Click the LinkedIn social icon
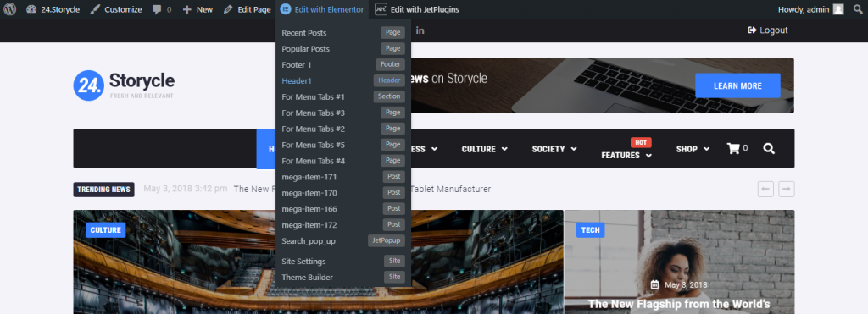868x314 pixels. pos(420,30)
